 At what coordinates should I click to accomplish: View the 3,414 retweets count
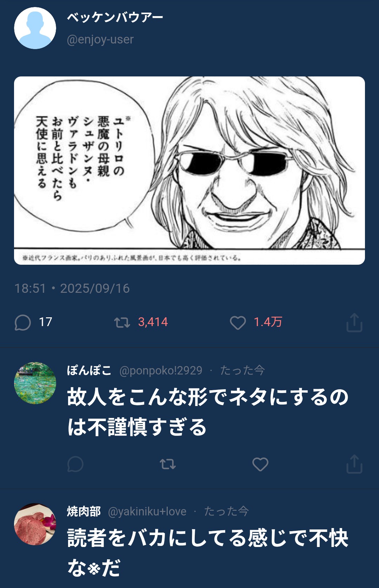(153, 322)
